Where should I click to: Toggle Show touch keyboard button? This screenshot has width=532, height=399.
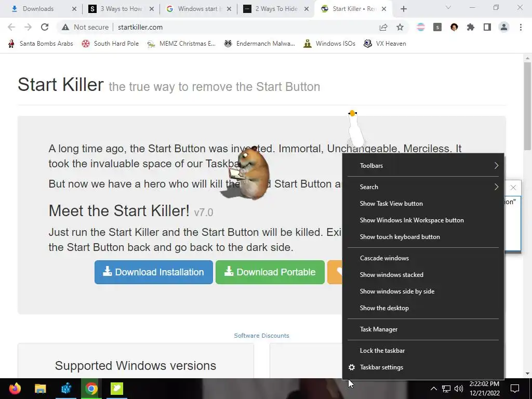423,237
